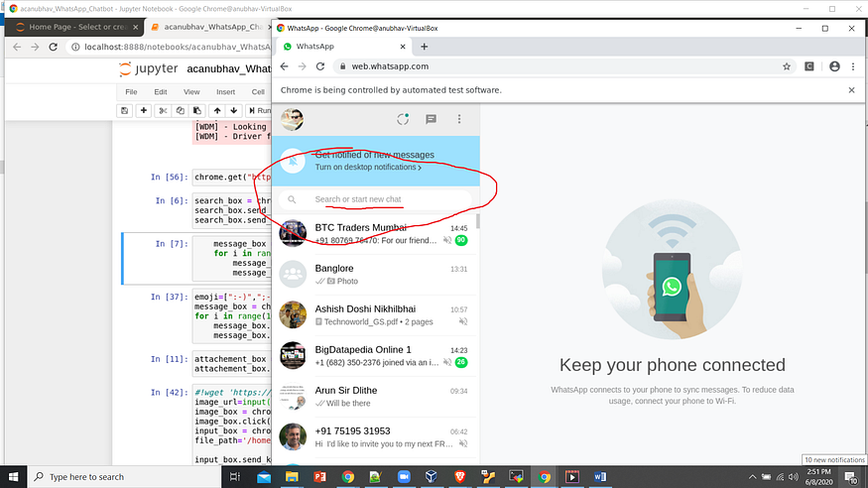Click the Jupyter logo
Viewport: 868px width, 488px height.
pos(149,68)
